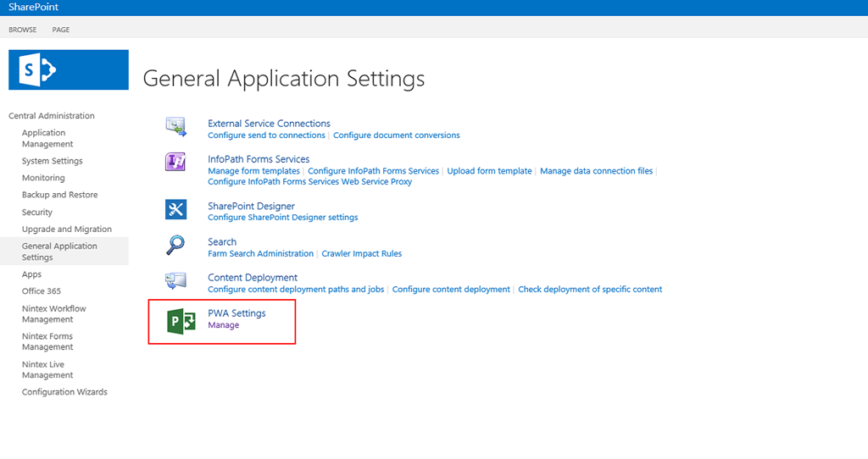Open the BROWSE ribbon tab
Viewport: 868px width, 459px height.
(23, 30)
